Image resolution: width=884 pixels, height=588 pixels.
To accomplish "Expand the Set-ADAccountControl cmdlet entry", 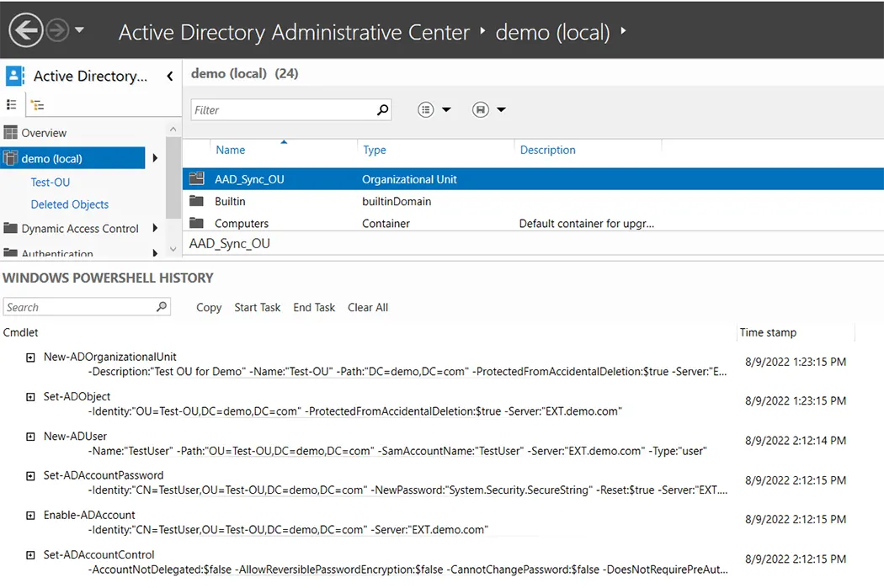I will click(x=30, y=555).
